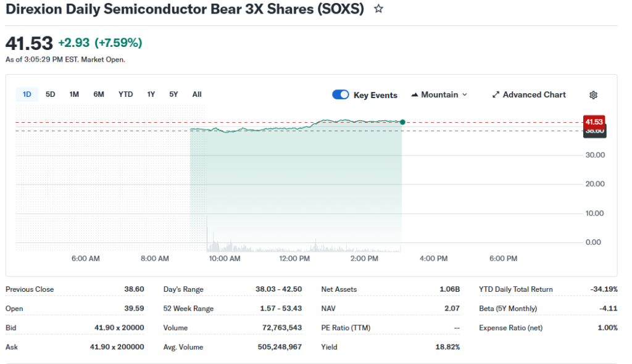Select the 1D time range tab
This screenshot has height=364, width=632.
pos(27,94)
